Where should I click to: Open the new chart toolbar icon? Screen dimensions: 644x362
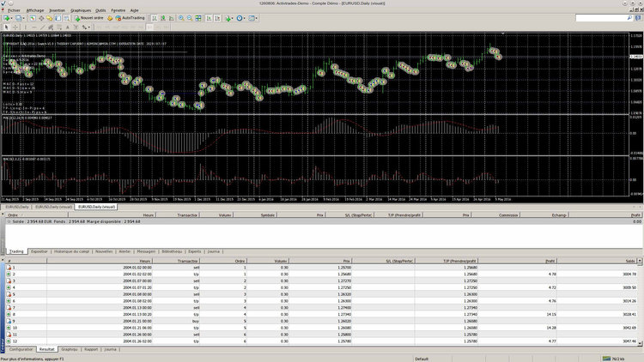[8, 17]
